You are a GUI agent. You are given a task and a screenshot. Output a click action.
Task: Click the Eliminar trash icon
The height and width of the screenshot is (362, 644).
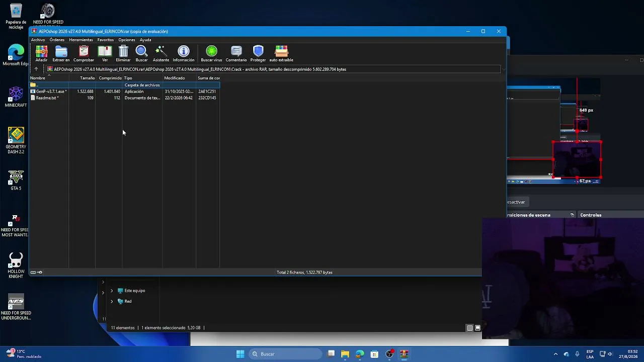pyautogui.click(x=123, y=53)
